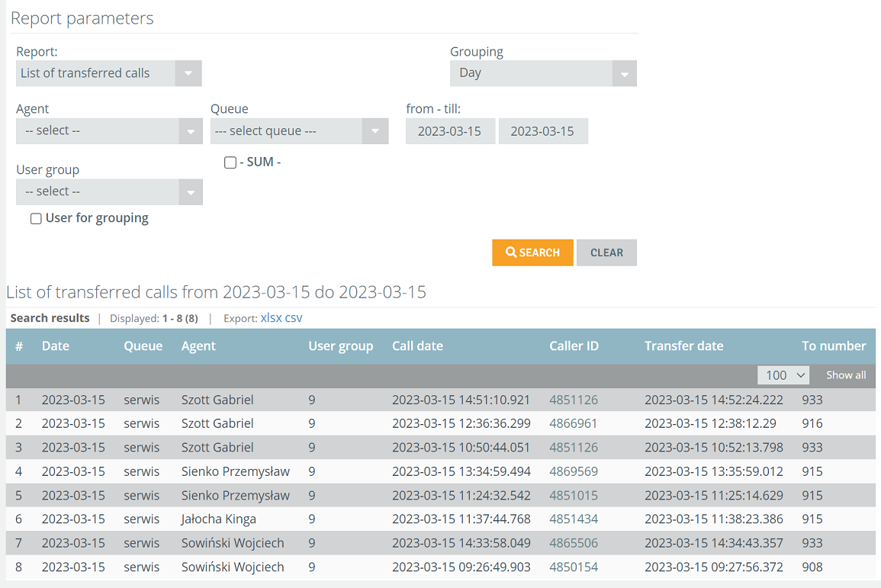Click To number 916

[812, 423]
